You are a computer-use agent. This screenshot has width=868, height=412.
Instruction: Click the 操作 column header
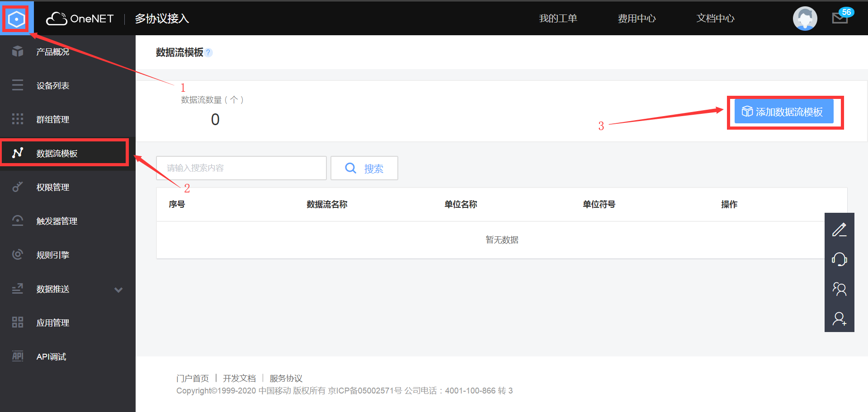point(729,204)
